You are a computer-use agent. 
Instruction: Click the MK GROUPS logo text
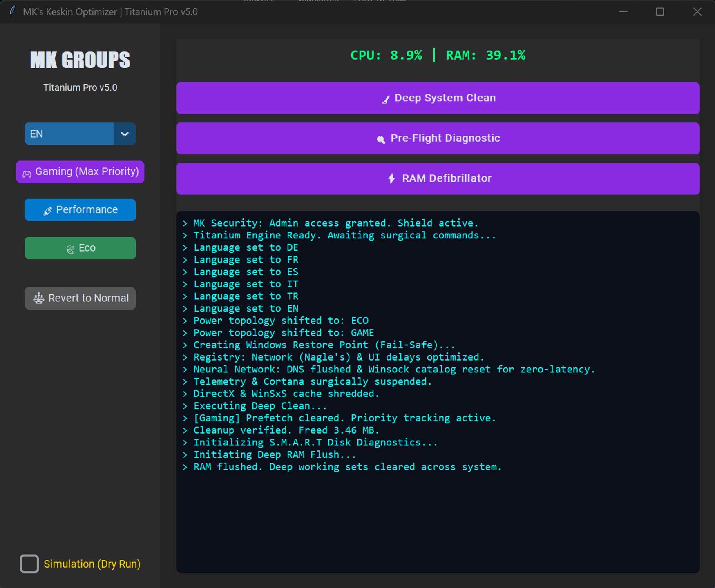pyautogui.click(x=80, y=60)
